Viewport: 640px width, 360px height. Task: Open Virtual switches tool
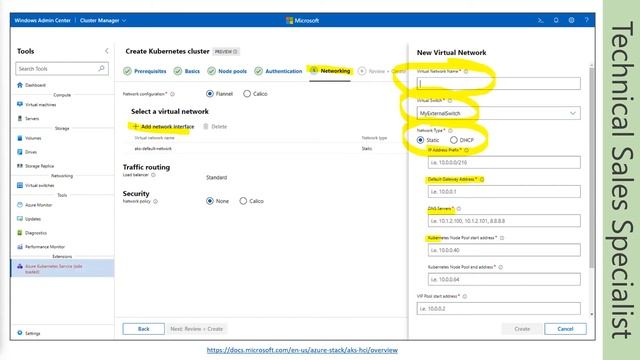[x=36, y=185]
